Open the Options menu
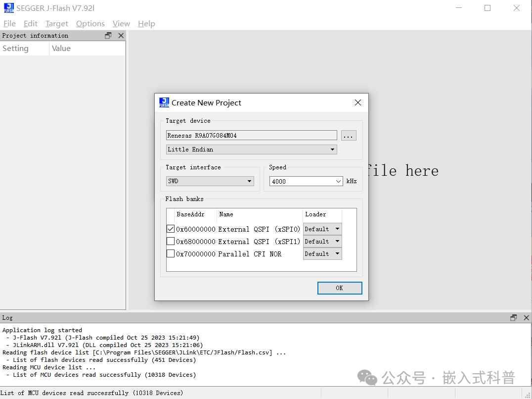The height and width of the screenshot is (399, 532). [x=90, y=23]
